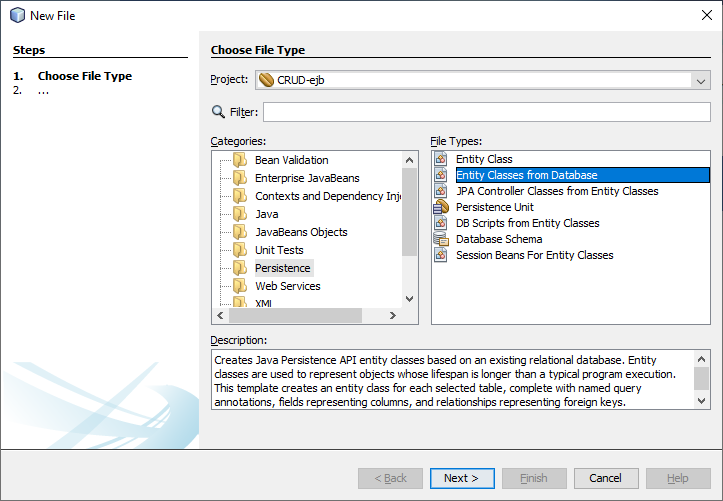Click Categories horizontal scrollbar thumb

click(295, 315)
